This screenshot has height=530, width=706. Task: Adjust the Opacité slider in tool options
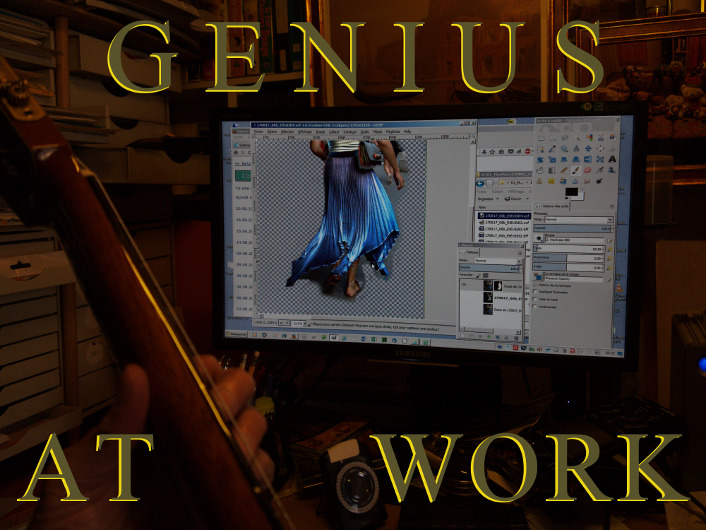[572, 228]
